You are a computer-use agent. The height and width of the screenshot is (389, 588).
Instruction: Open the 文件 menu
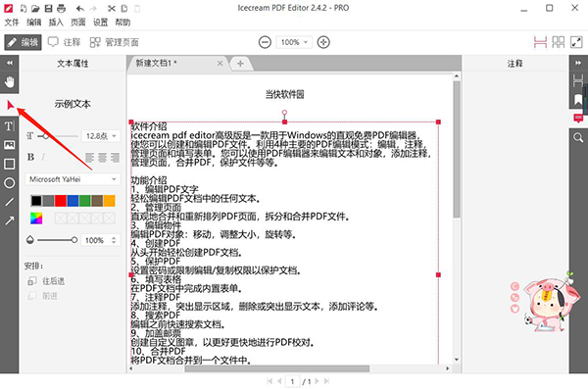click(x=12, y=23)
